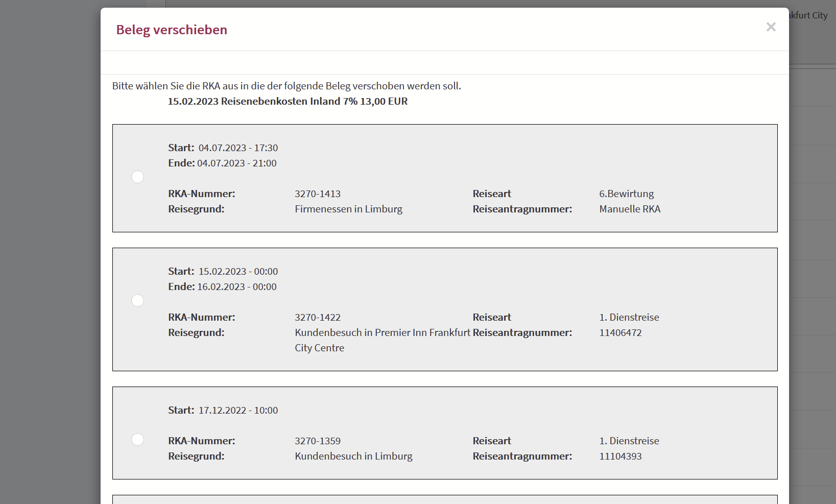Click RKA number 3270-1359
This screenshot has height=504, width=836.
pos(318,441)
